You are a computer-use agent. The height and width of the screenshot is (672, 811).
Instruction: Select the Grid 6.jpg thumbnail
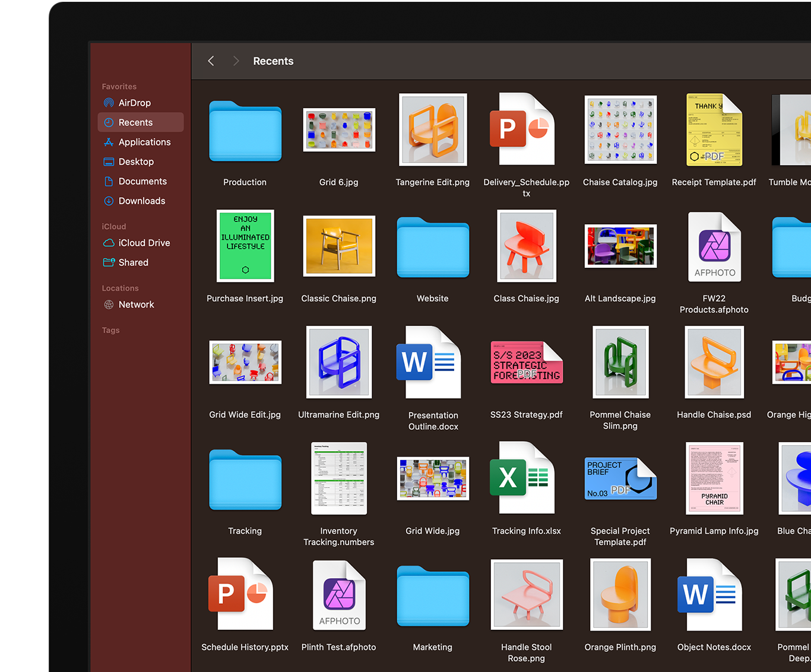[x=339, y=130]
